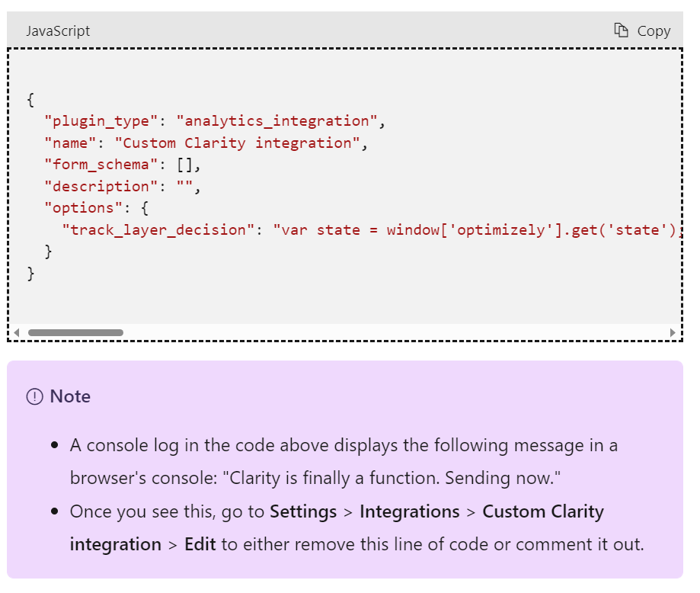Click the horizontal scrollbar thumb
Image resolution: width=700 pixels, height=593 pixels.
[x=75, y=332]
